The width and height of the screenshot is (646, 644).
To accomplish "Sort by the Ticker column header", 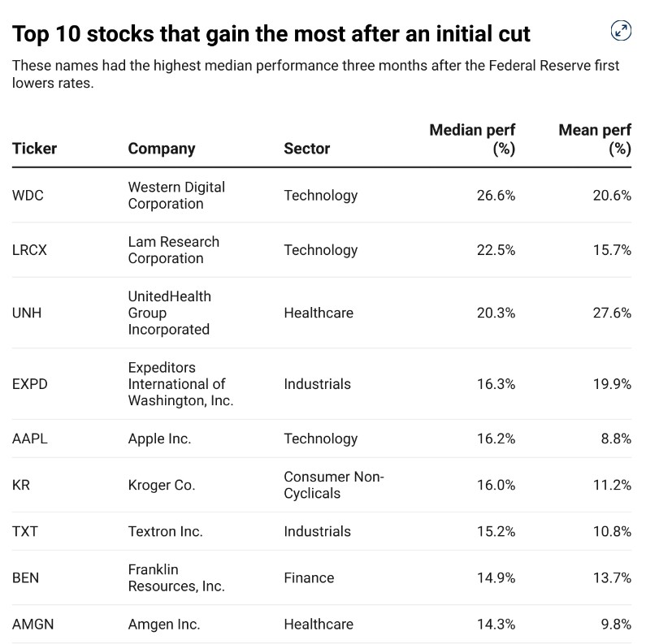I will (x=34, y=149).
